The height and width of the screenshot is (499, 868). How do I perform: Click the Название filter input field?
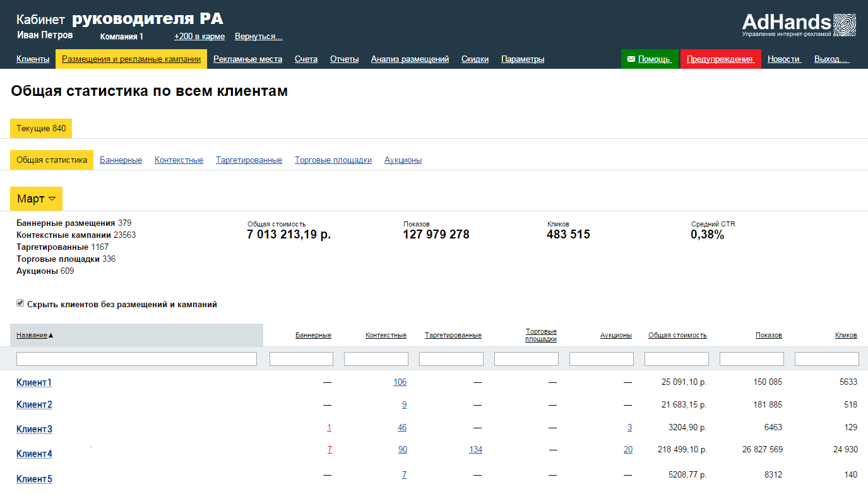point(136,359)
